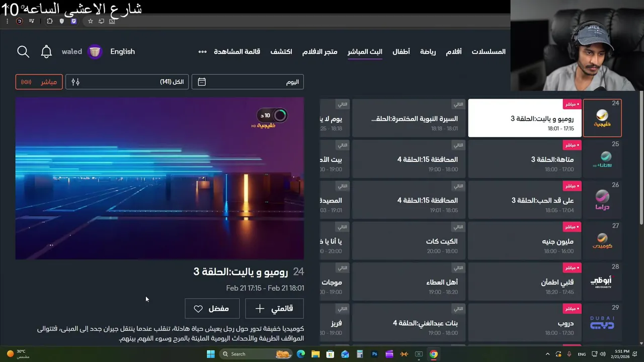This screenshot has height=362, width=644.
Task: Select the Rotana Drama channel logo (26)
Action: point(602,200)
